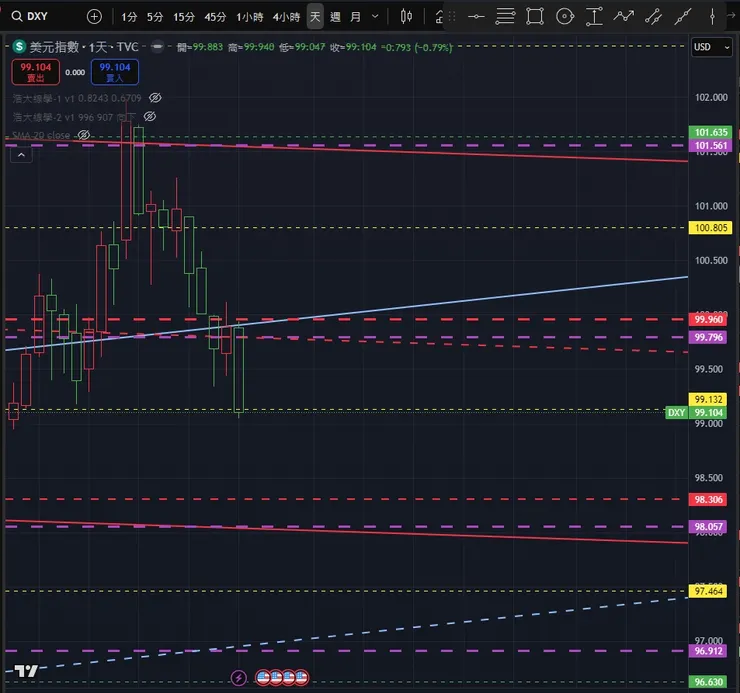Select the rectangle shape drawing tool

[535, 17]
